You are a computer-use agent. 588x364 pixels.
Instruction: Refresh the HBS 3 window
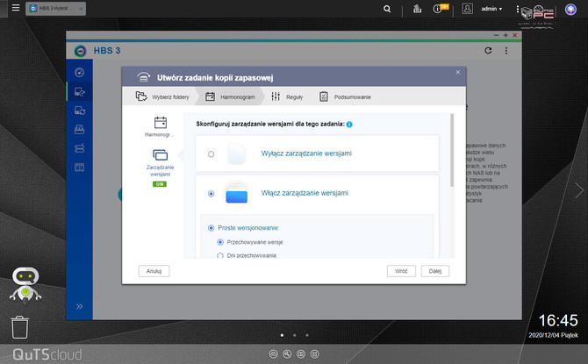click(x=488, y=50)
